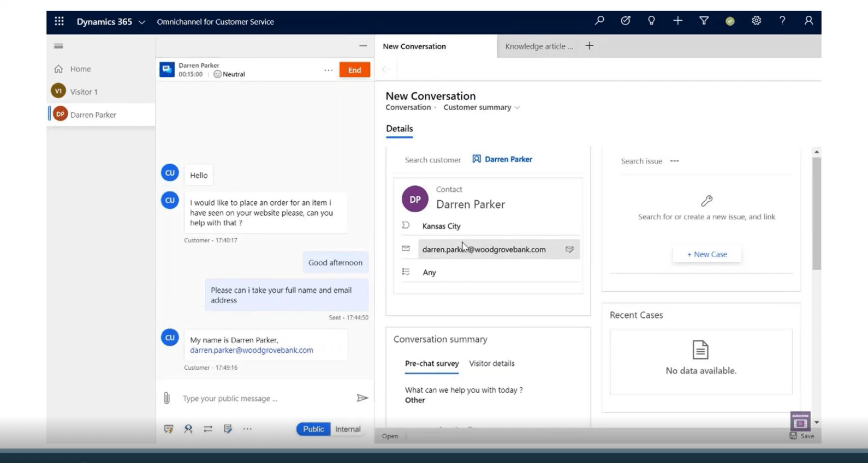
Task: Switch to the Knowledge article tab
Action: (x=539, y=46)
